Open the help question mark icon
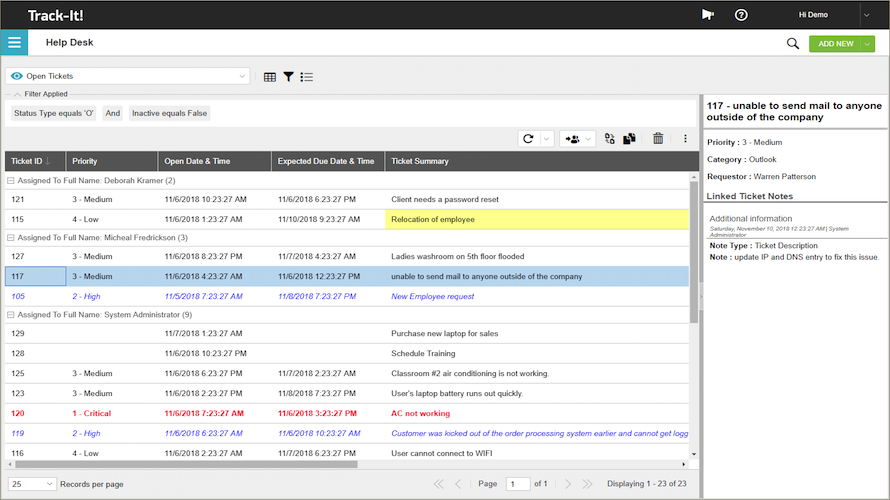 [x=741, y=15]
